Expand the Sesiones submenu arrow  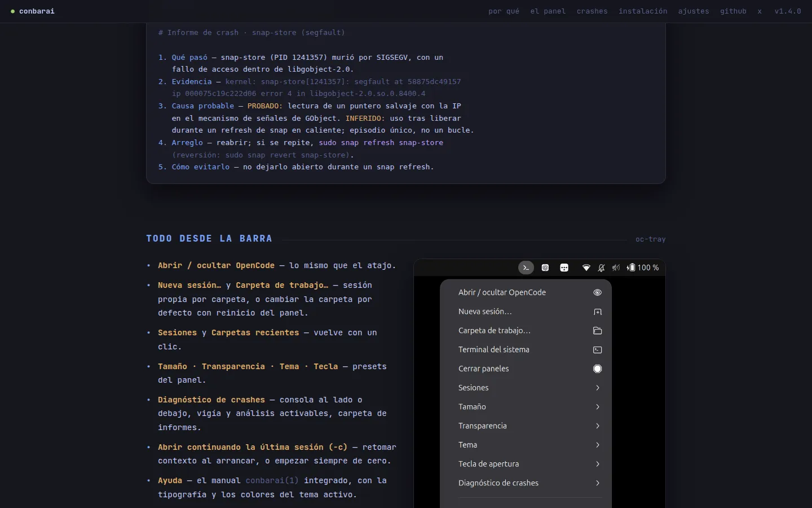pyautogui.click(x=598, y=388)
